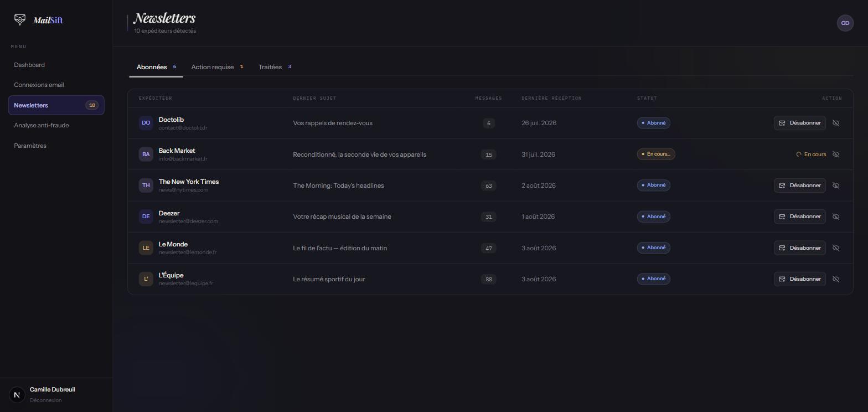Viewport: 868px width, 412px height.
Task: Hide Doctolib with the eye-off icon
Action: point(836,123)
